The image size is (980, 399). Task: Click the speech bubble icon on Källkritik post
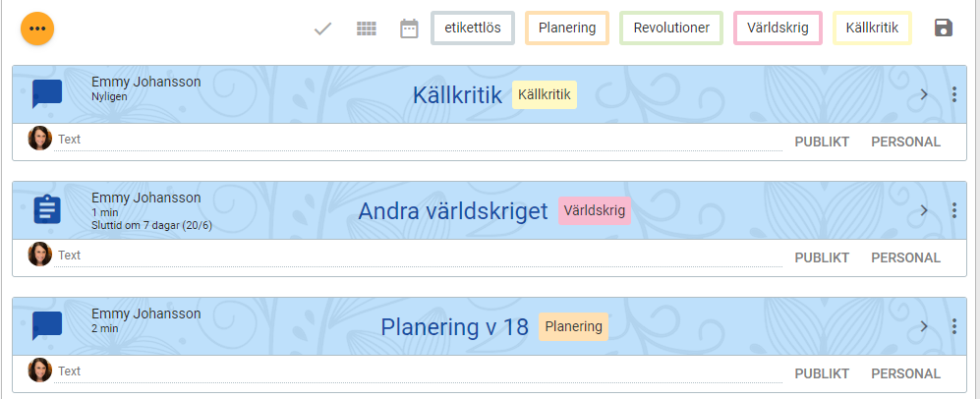[x=47, y=93]
